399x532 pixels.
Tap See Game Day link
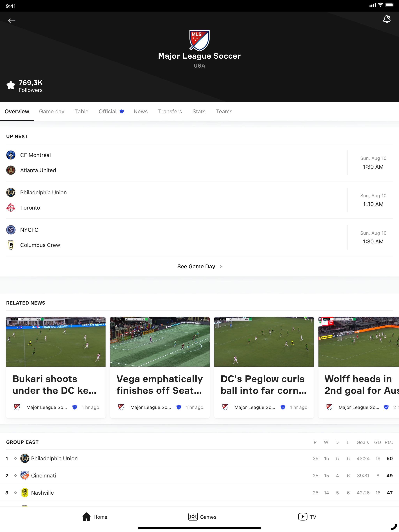pos(196,266)
